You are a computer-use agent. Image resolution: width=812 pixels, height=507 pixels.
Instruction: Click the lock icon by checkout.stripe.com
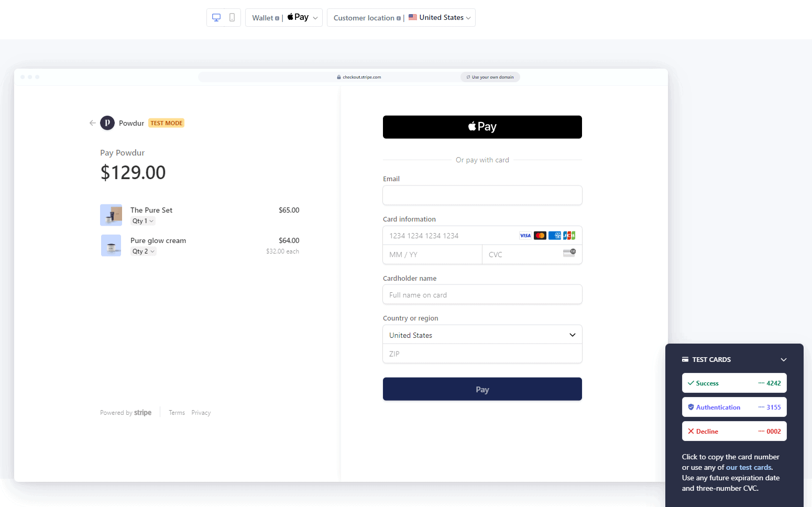[339, 76]
